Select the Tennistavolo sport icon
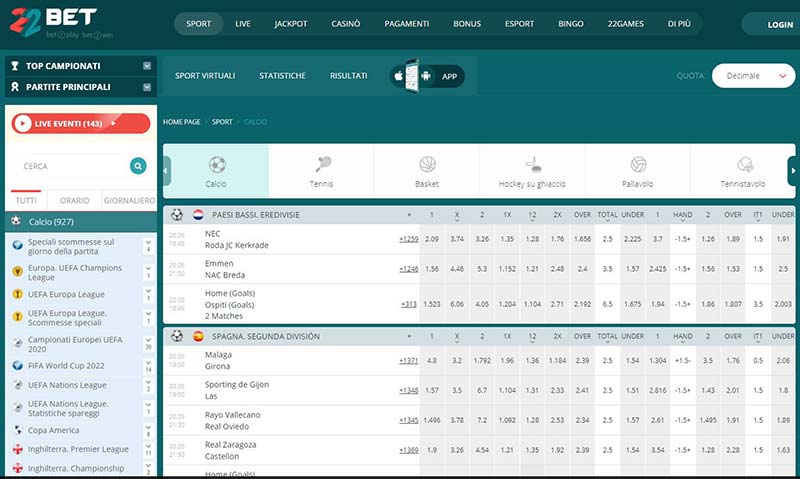 tap(745, 164)
